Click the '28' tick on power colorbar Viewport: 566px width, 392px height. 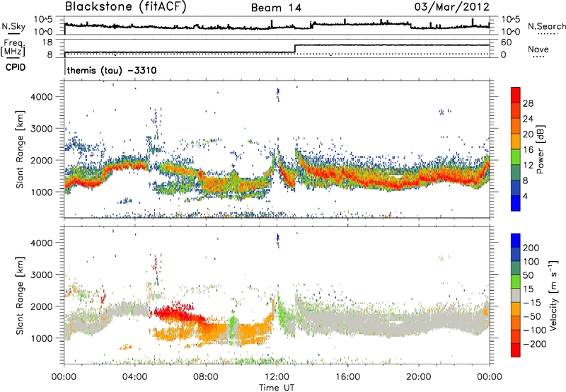pyautogui.click(x=528, y=103)
